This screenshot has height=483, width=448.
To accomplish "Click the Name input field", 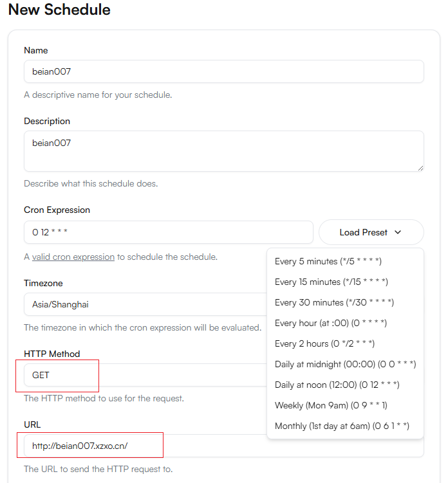I will tap(223, 71).
